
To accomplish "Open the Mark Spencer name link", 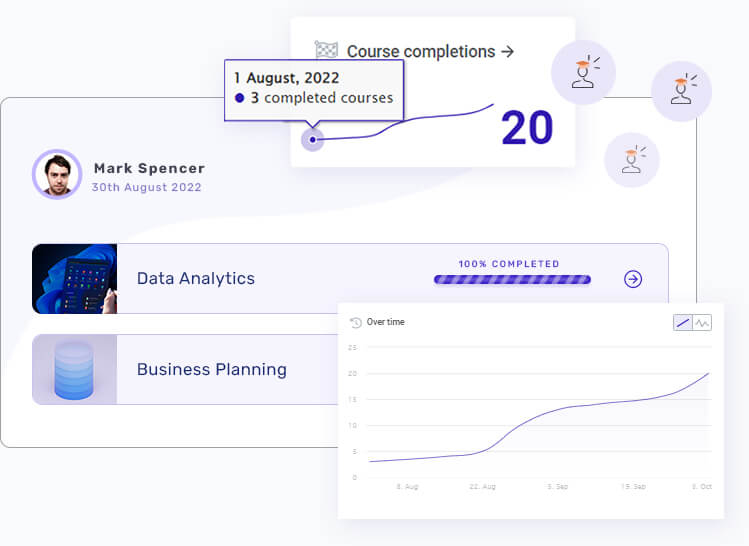I will click(x=149, y=168).
